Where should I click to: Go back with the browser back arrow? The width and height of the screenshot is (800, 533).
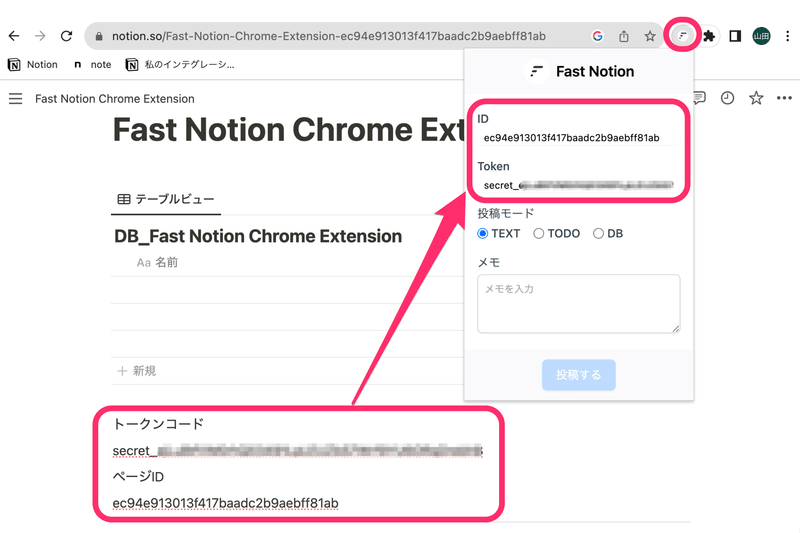14,36
